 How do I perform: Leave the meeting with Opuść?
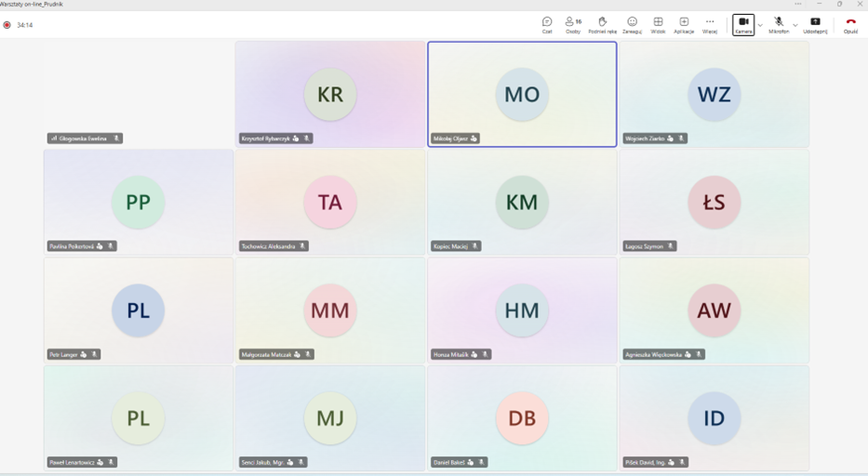coord(850,24)
